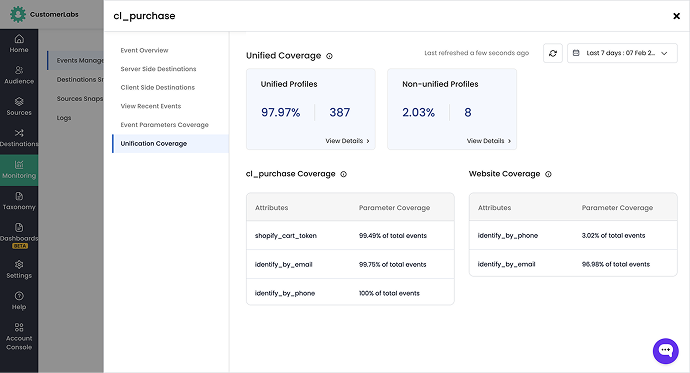Expand the Last 7 days date dropdown

coord(622,53)
